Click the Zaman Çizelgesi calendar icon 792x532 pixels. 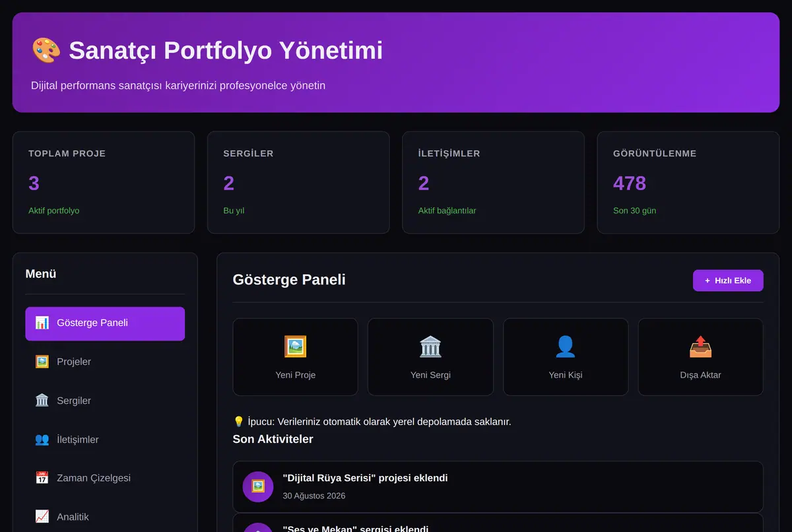42,478
